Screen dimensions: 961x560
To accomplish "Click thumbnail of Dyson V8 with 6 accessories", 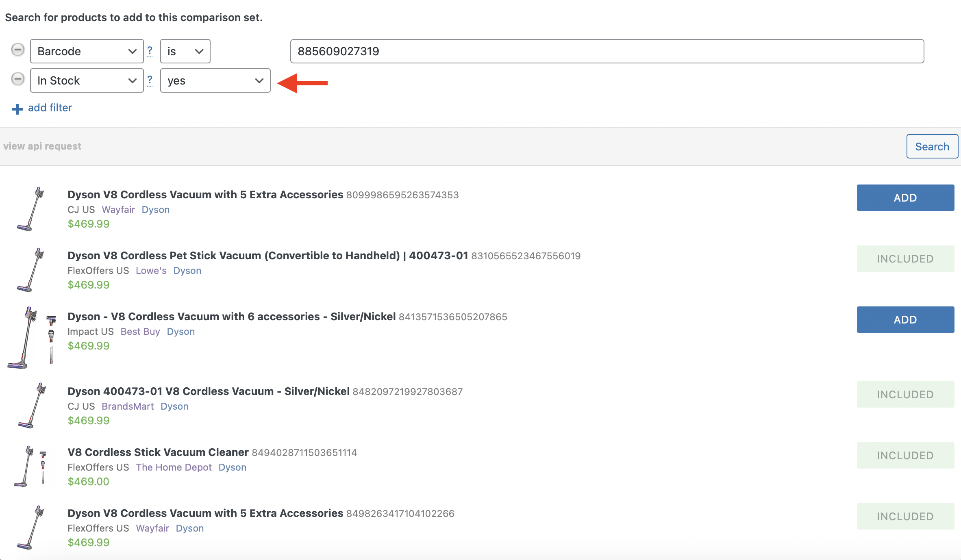I will pos(32,338).
